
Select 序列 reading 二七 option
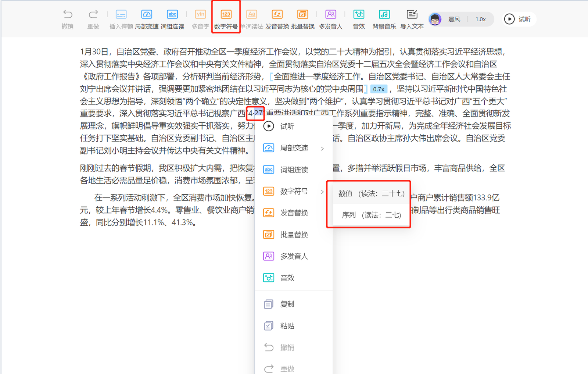click(371, 215)
